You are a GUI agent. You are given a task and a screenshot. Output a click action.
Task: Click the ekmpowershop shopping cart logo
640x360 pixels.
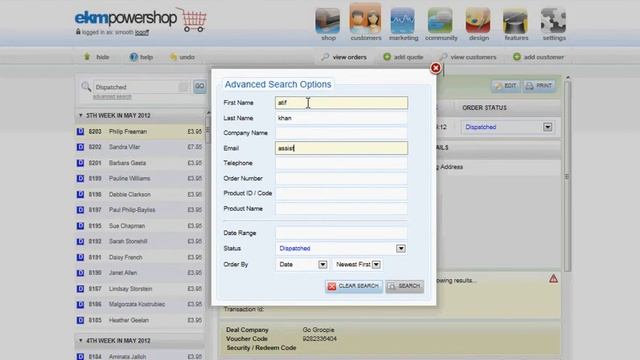point(141,19)
